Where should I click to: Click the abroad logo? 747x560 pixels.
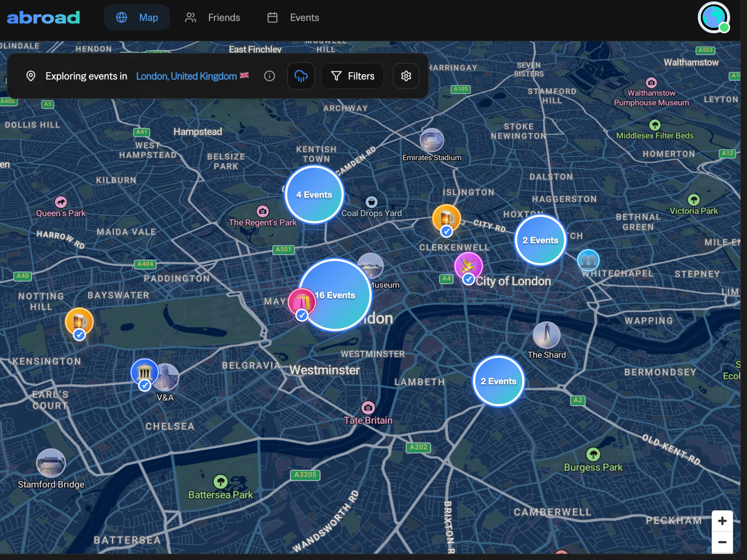(x=43, y=18)
